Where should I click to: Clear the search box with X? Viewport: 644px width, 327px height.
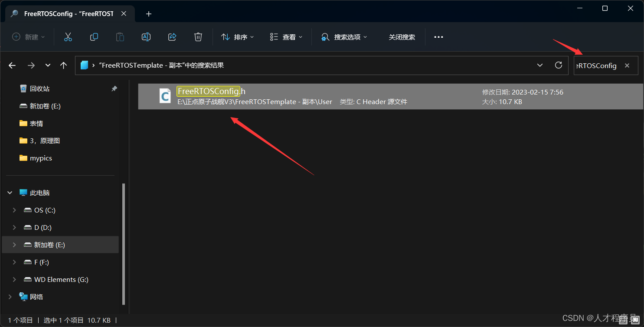[627, 65]
